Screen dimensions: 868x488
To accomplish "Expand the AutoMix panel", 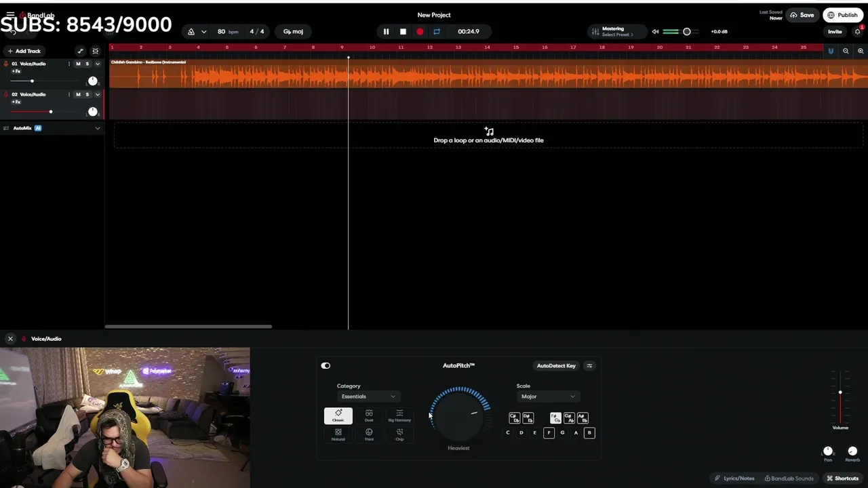I will pos(97,128).
